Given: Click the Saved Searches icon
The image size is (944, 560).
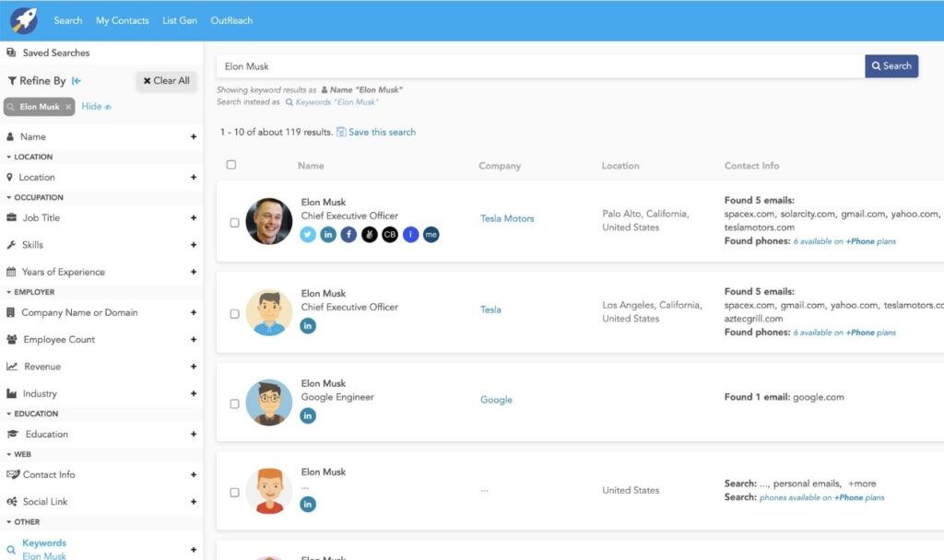Looking at the screenshot, I should [x=11, y=52].
